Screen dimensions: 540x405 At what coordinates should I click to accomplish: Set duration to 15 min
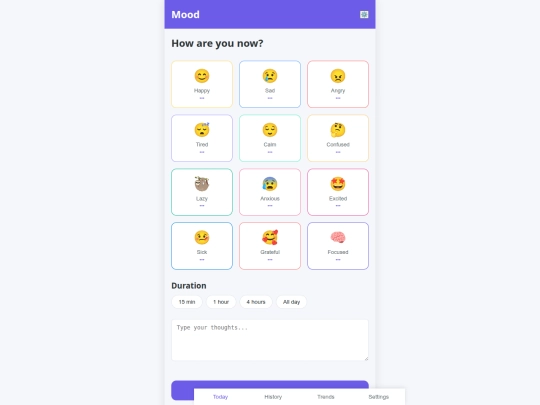(187, 302)
